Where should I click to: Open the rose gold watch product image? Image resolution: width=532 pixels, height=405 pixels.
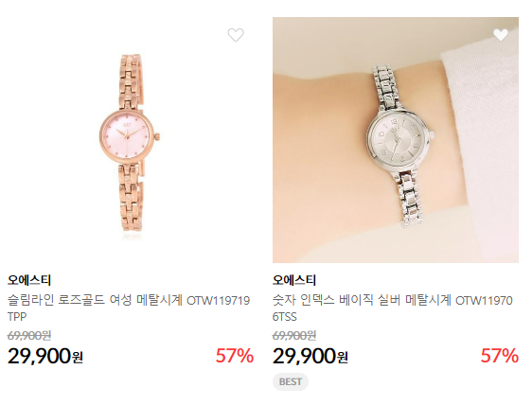point(131,140)
